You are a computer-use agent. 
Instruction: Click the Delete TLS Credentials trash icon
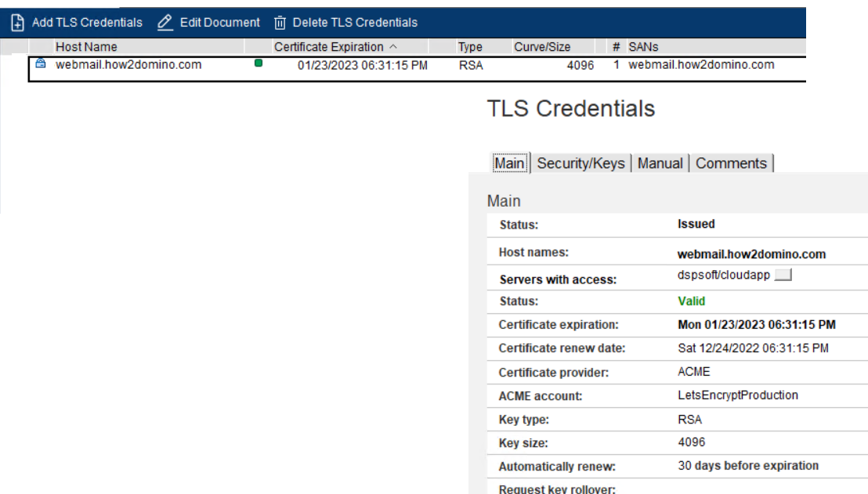tap(280, 23)
